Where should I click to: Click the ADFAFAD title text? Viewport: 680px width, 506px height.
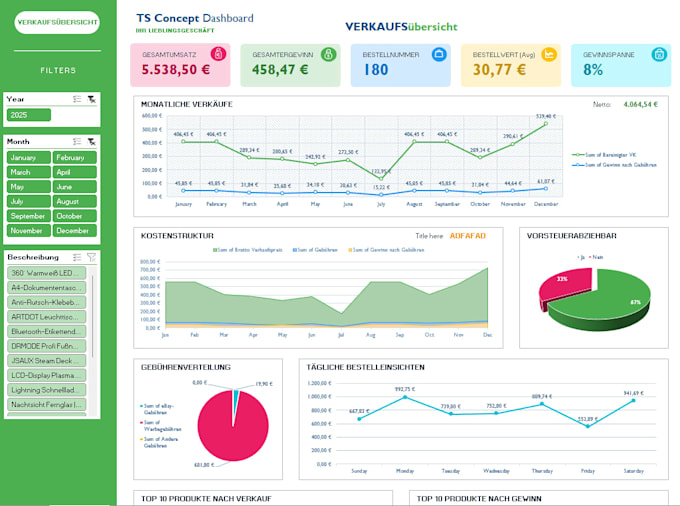pos(468,236)
